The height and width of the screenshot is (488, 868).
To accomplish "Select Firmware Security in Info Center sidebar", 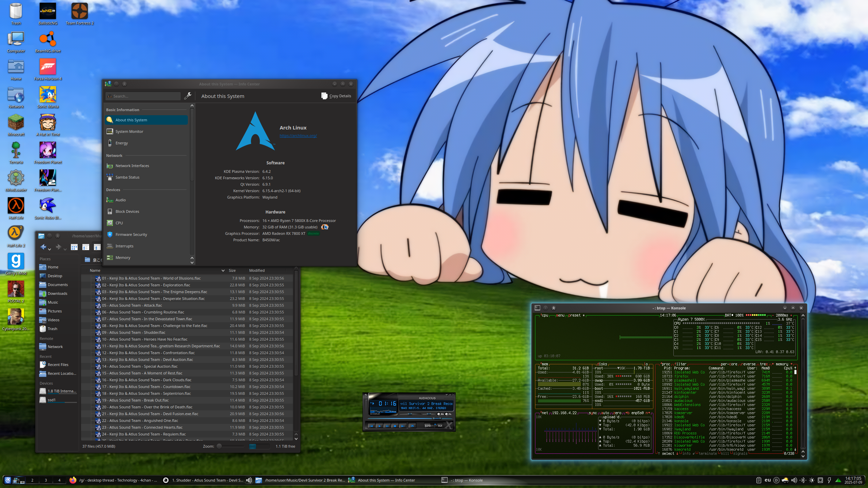I will pyautogui.click(x=146, y=235).
